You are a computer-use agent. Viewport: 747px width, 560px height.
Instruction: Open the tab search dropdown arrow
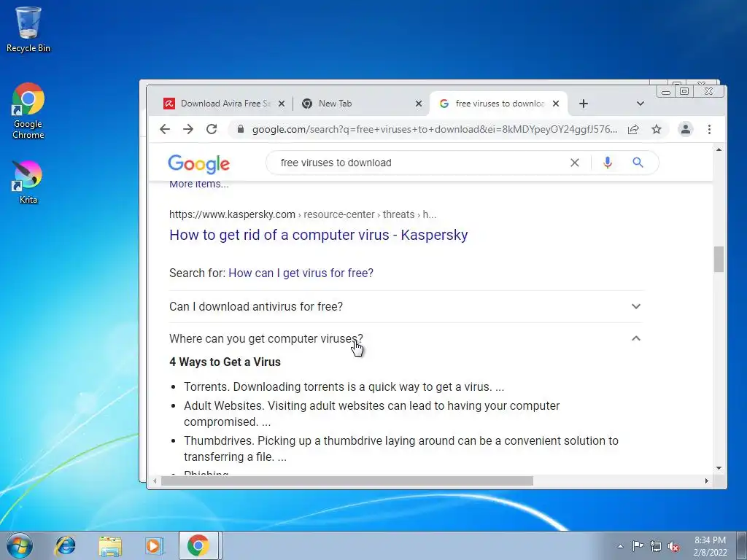click(640, 104)
